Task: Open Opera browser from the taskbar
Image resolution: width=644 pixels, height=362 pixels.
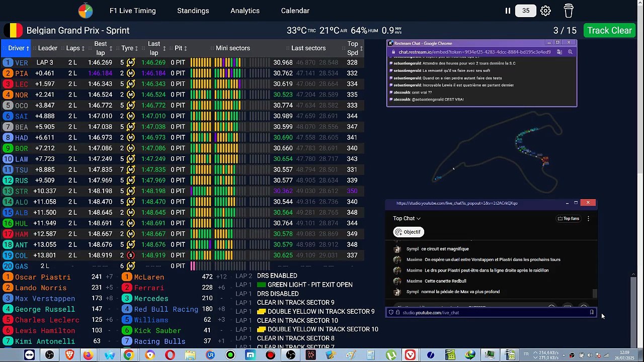Action: tap(170, 355)
